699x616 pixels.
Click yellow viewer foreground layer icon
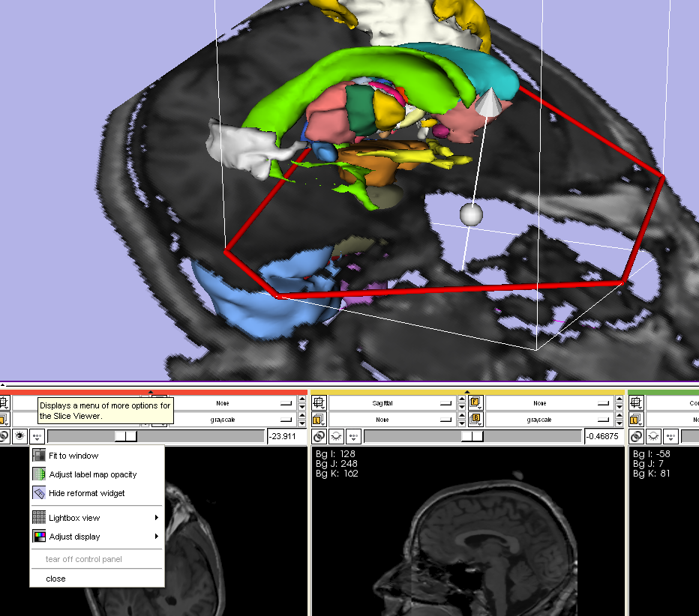pos(475,403)
